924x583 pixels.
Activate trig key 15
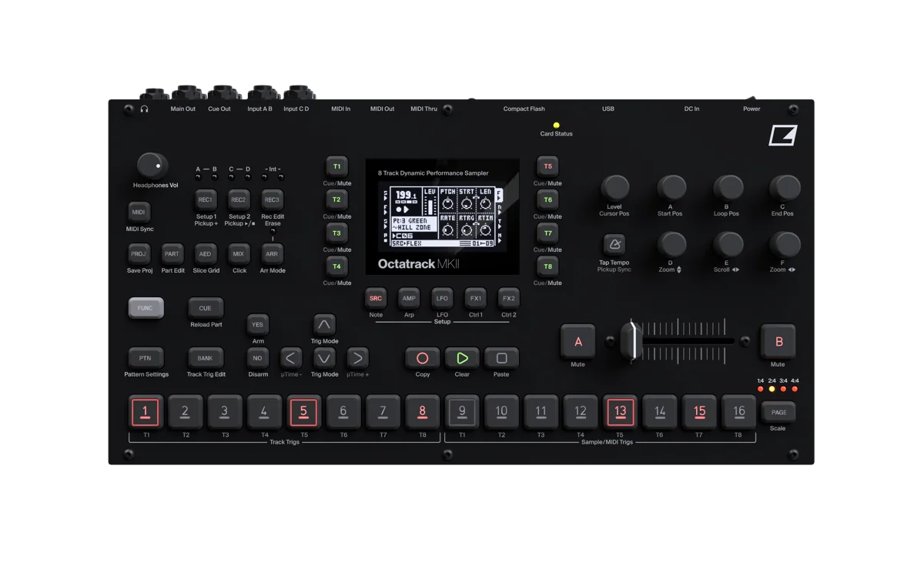699,412
